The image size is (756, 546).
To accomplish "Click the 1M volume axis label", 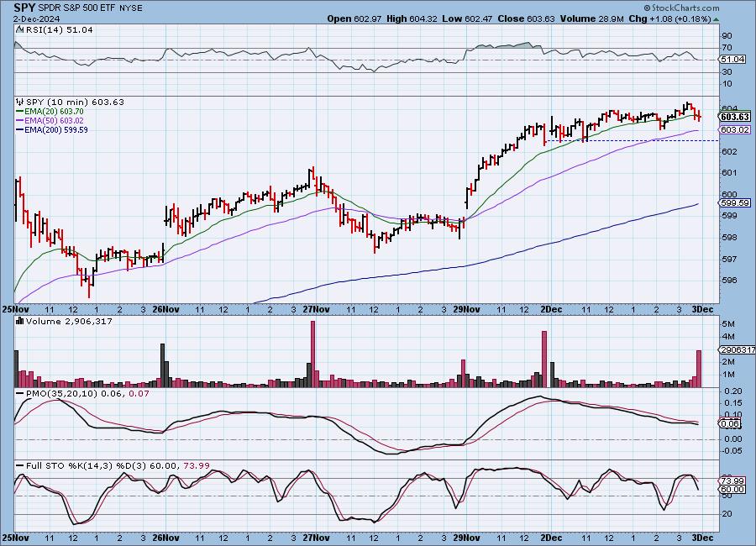I will 728,375.
